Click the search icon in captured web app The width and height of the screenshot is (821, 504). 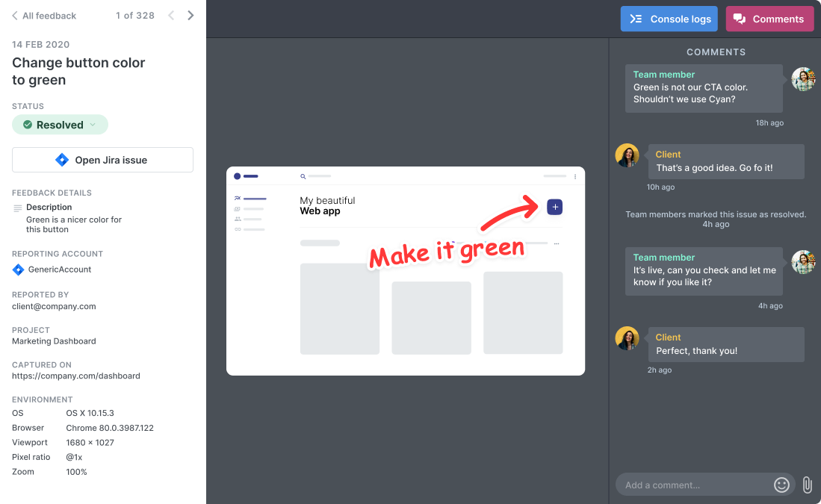[303, 177]
